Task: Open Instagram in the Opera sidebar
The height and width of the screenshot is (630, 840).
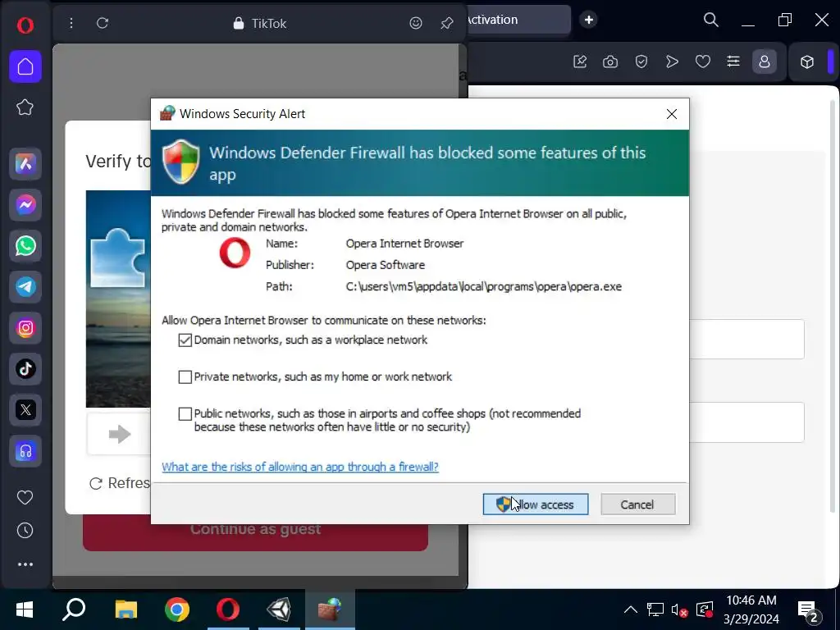Action: click(x=25, y=328)
